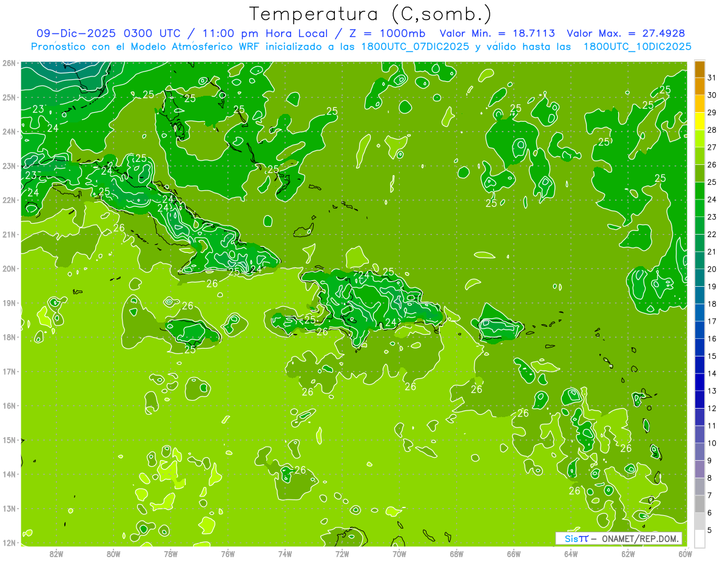Click color scale label "8"
The image size is (728, 562).
click(710, 478)
